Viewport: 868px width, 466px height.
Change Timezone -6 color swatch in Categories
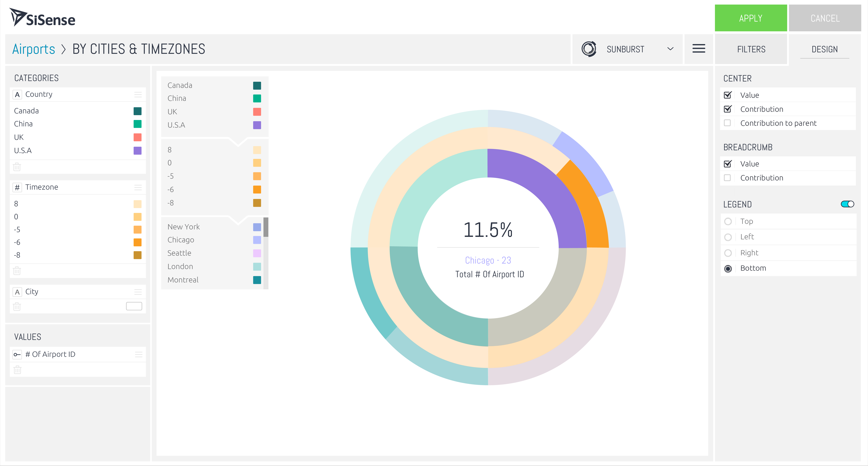click(x=137, y=242)
